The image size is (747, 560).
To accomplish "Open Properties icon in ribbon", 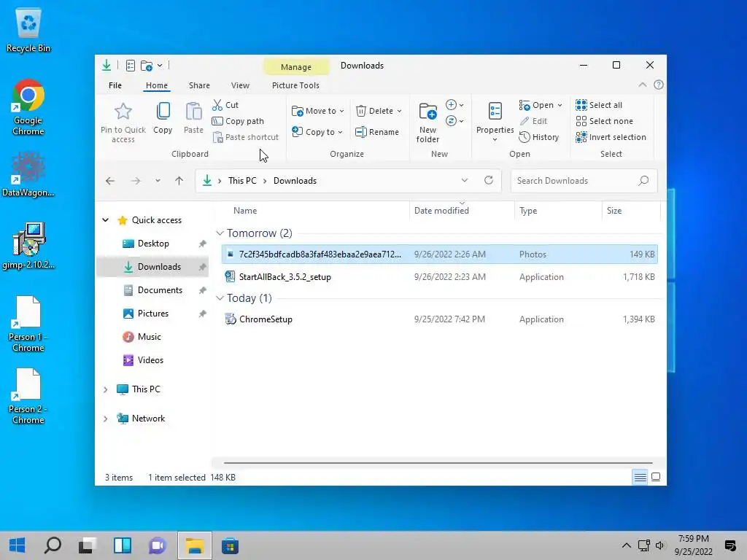I will click(x=495, y=111).
